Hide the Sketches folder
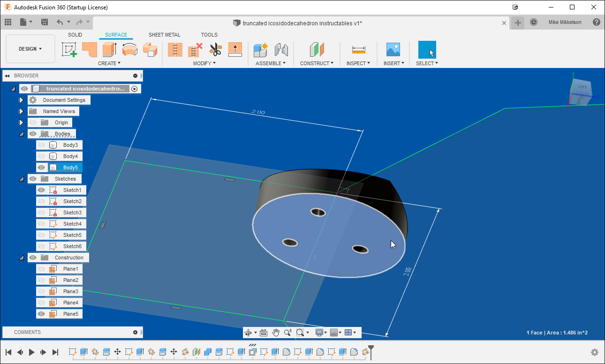 [32, 178]
